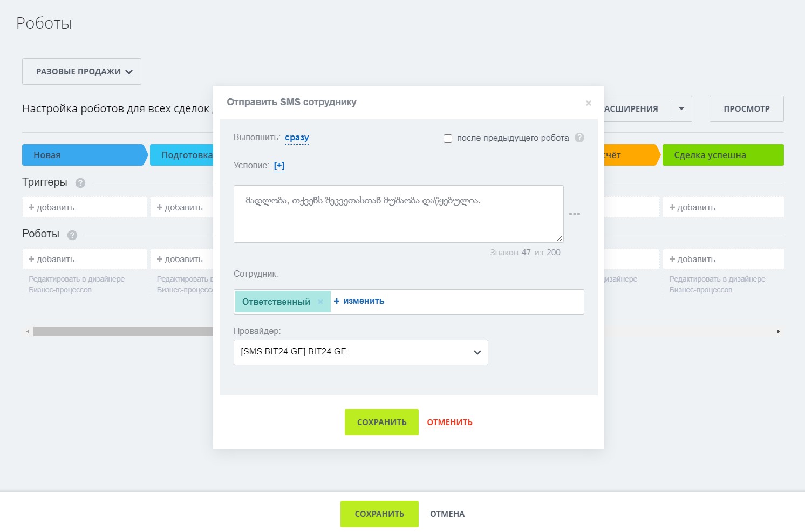Click the ОТМЕНИТЬ link in dialog

[449, 422]
